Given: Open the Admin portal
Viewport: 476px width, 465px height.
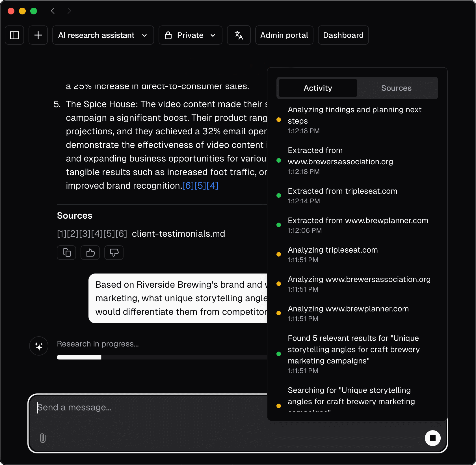Looking at the screenshot, I should click(x=284, y=35).
